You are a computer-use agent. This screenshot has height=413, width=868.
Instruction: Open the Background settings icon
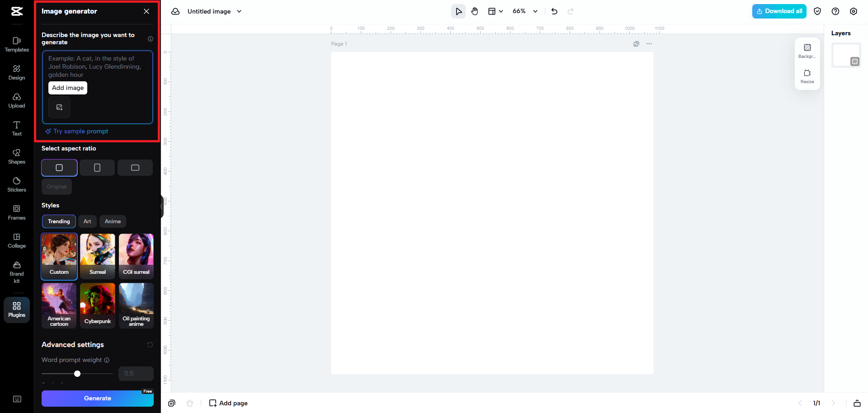pyautogui.click(x=807, y=51)
